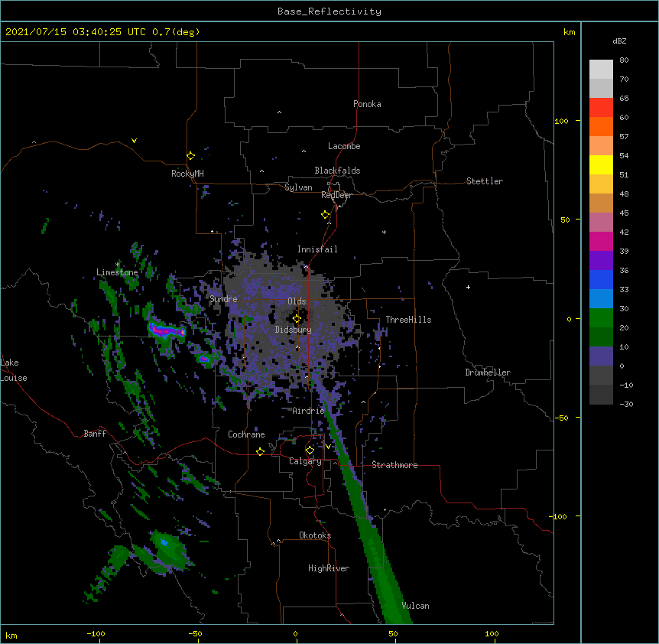
Task: Click the Limestone location label
Action: [117, 272]
